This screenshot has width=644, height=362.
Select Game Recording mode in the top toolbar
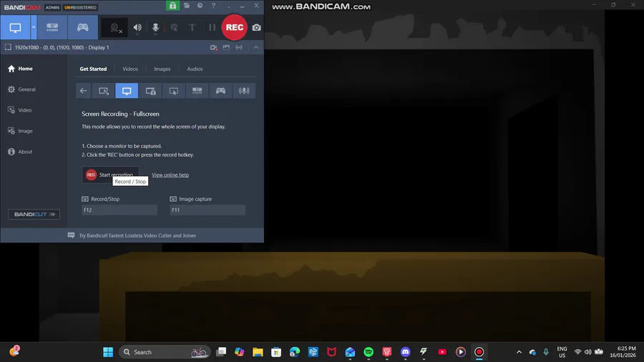coord(82,27)
